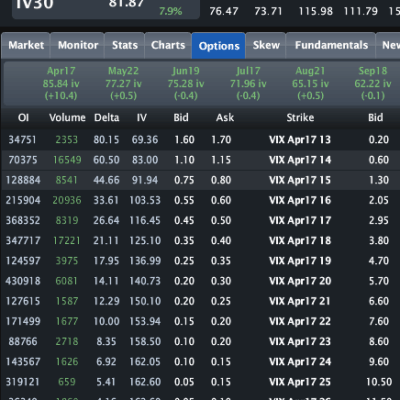The height and width of the screenshot is (400, 400).
Task: Select strike VIX Apr17 25
Action: click(300, 382)
